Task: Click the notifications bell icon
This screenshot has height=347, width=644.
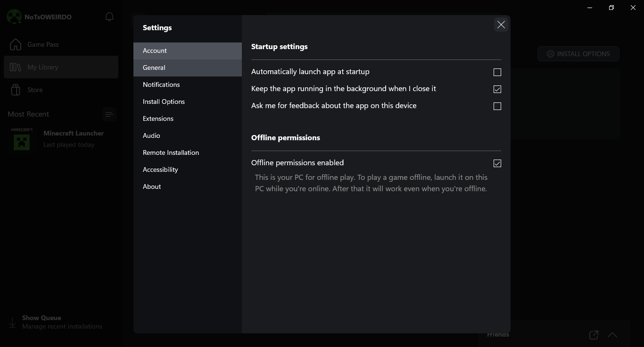Action: pyautogui.click(x=109, y=17)
